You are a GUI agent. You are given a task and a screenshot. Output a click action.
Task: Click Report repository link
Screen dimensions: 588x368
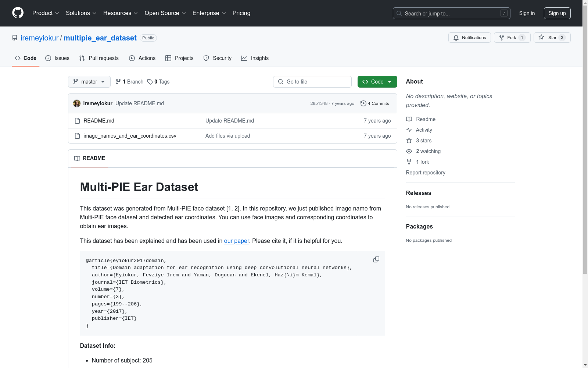coord(426,173)
